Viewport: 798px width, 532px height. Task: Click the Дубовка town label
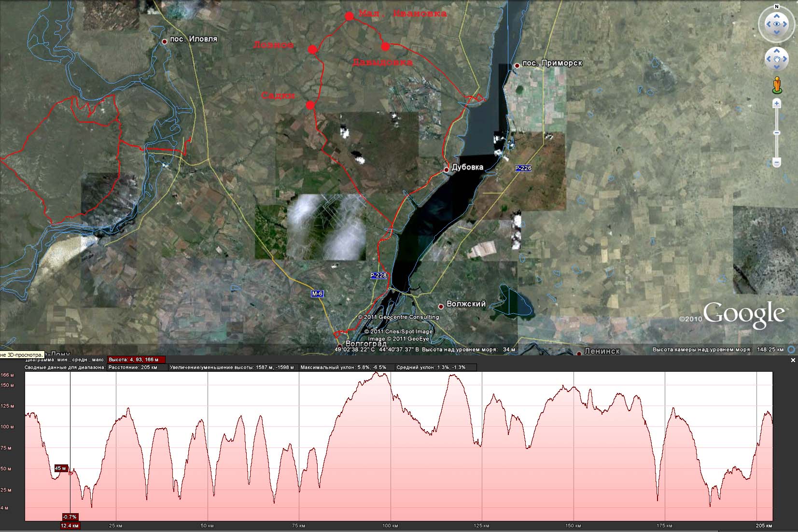pyautogui.click(x=467, y=167)
